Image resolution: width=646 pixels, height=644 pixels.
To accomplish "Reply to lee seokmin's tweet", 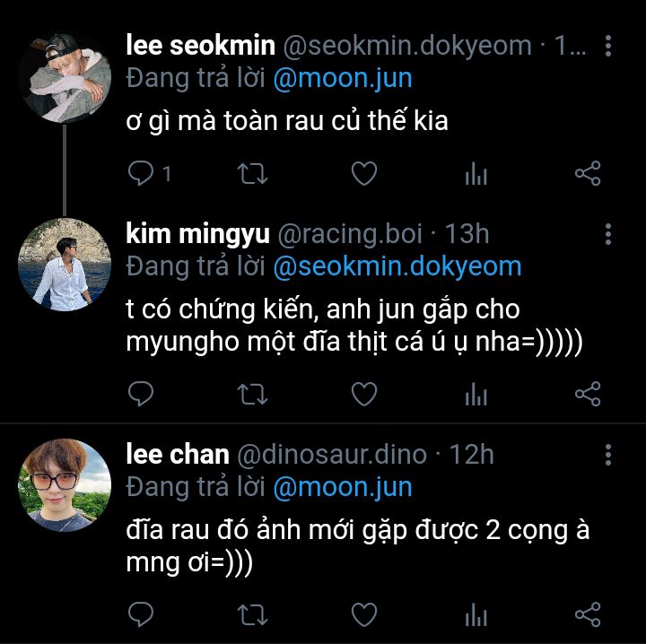I will point(143,173).
